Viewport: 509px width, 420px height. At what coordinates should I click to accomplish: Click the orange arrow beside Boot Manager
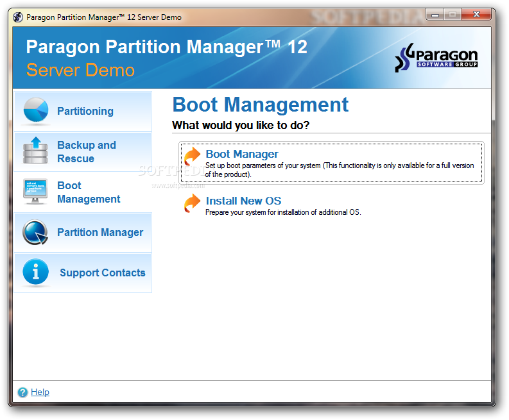tap(192, 156)
